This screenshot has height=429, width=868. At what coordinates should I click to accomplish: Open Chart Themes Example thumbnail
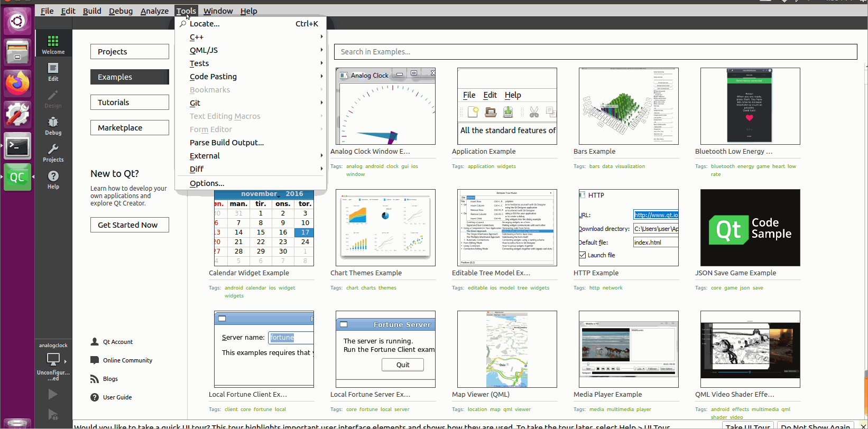(x=385, y=228)
